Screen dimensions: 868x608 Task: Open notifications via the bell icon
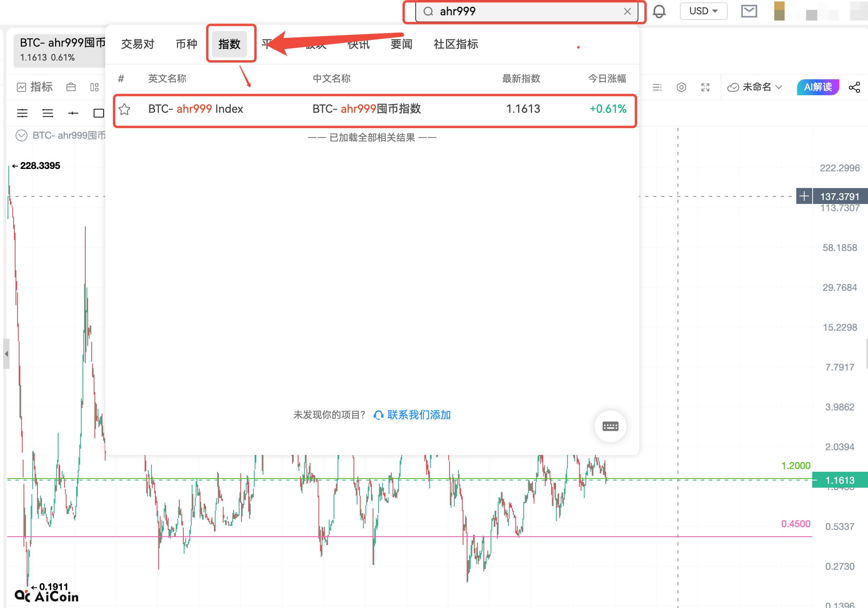pyautogui.click(x=659, y=11)
